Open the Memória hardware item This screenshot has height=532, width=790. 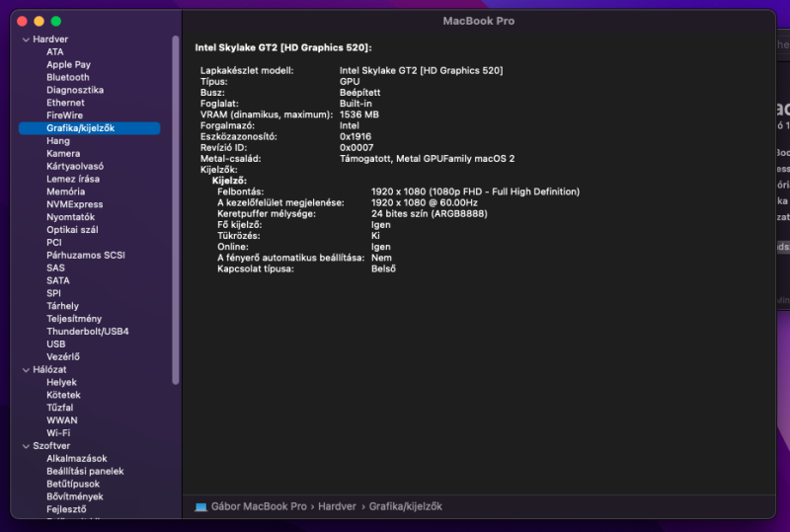click(65, 191)
